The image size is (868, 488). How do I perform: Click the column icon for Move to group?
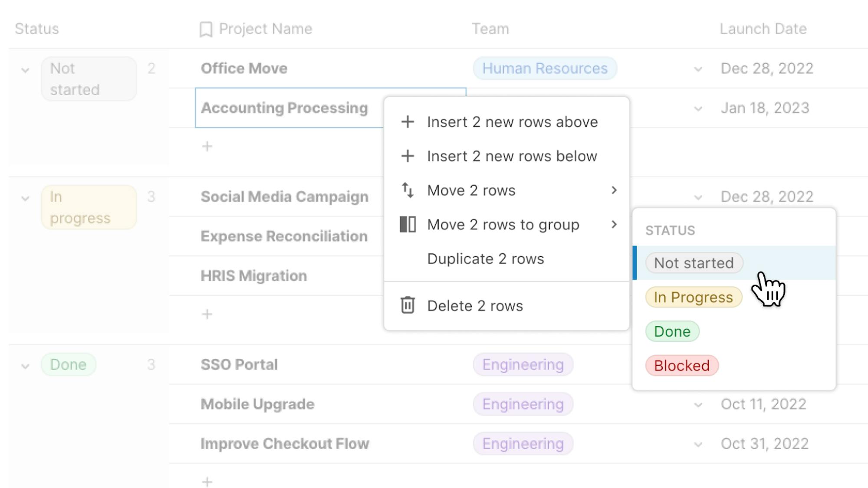click(x=408, y=225)
